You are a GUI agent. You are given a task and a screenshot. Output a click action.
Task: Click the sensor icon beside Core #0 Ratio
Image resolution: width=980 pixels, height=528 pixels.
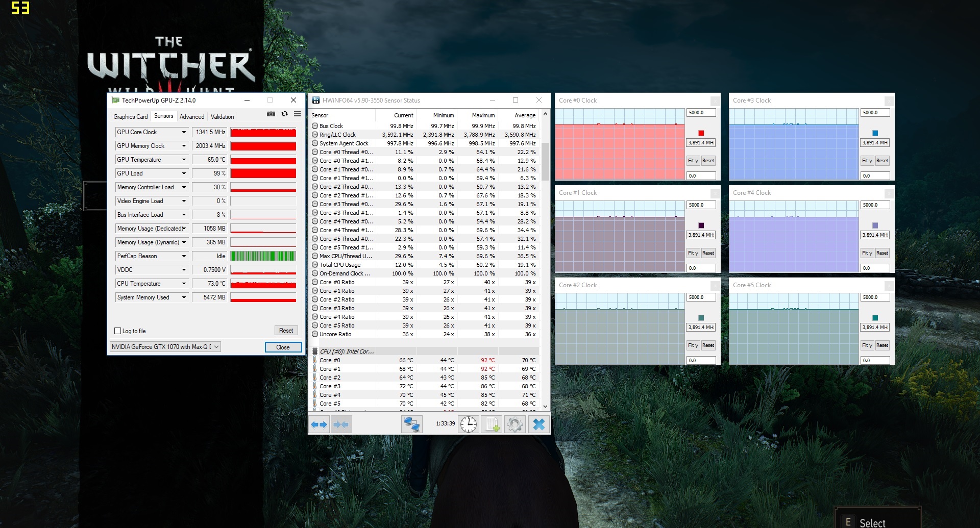click(x=315, y=282)
